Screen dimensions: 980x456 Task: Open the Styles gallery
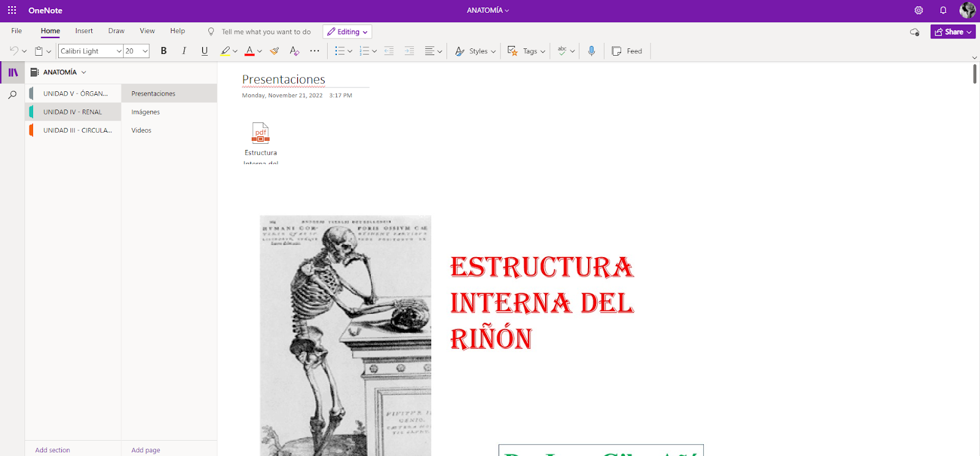[x=475, y=51]
